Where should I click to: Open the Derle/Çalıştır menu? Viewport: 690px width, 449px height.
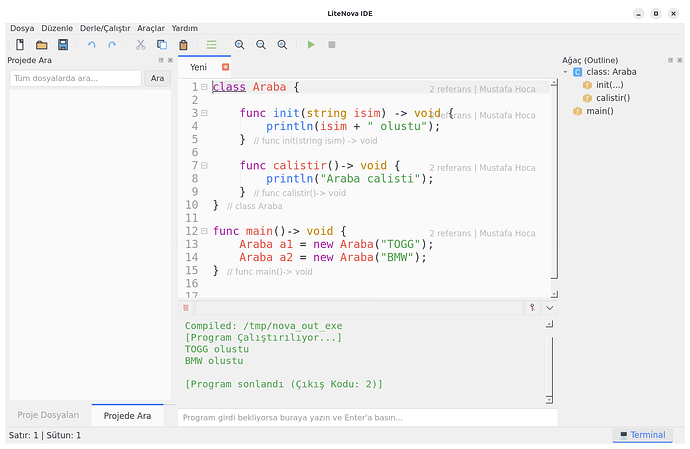(x=104, y=28)
